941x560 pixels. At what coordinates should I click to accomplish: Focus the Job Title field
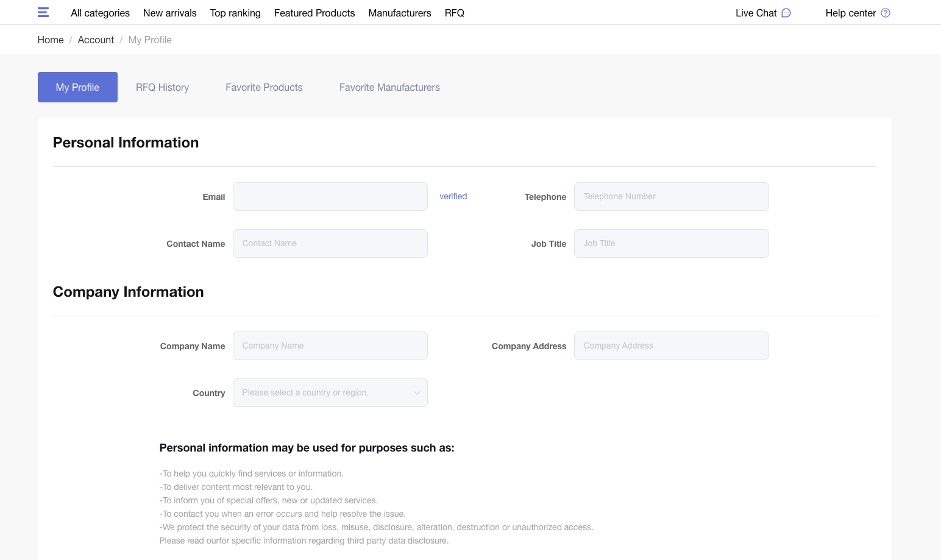tap(672, 243)
